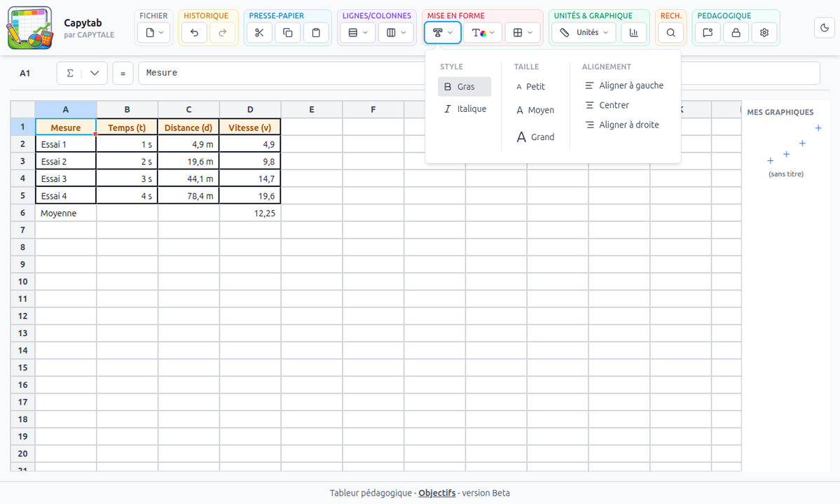Select column B header
Viewport: 840px width, 504px height.
(127, 110)
